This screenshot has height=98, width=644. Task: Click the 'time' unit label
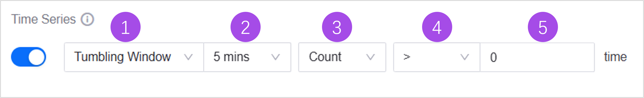(x=615, y=57)
